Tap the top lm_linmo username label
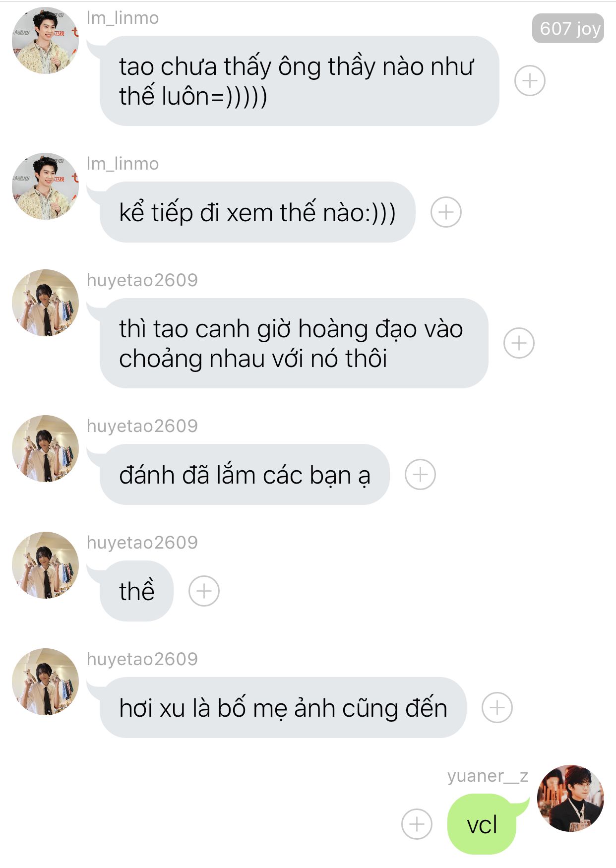Screen dimensions: 616x868 tap(123, 18)
